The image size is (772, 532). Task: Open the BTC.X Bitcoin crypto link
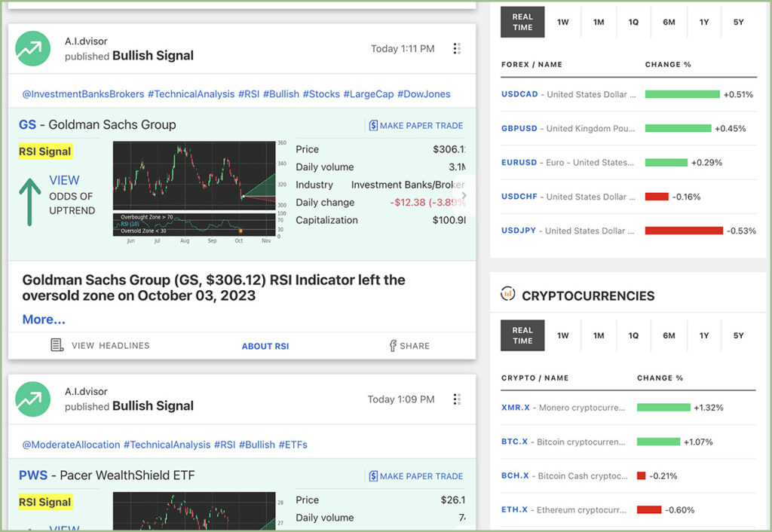[514, 442]
